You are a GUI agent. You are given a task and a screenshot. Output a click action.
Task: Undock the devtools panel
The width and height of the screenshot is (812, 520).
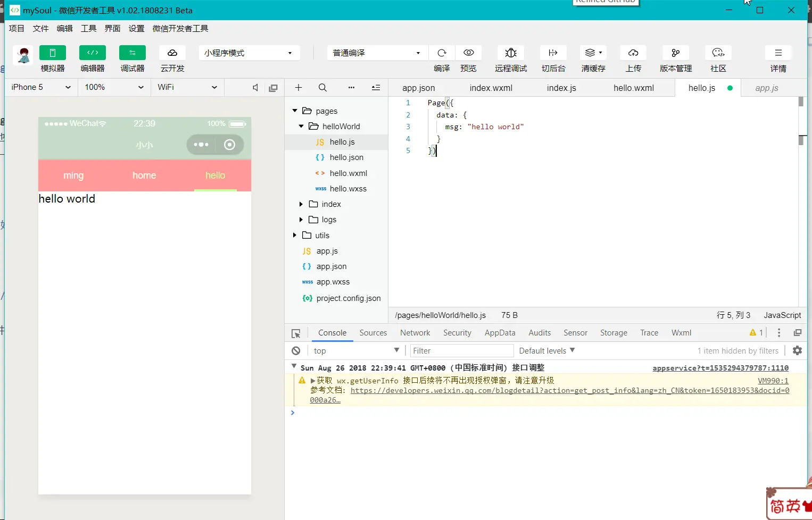click(797, 333)
